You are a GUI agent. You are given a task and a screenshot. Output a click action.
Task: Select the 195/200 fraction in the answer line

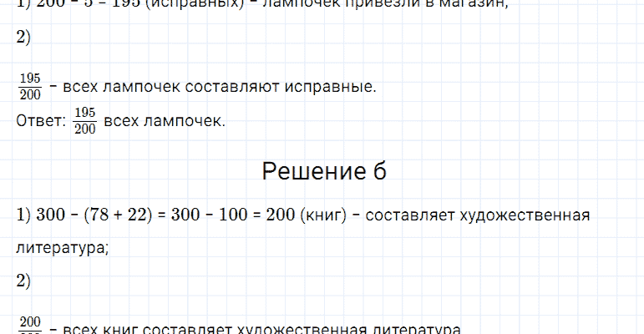84,120
